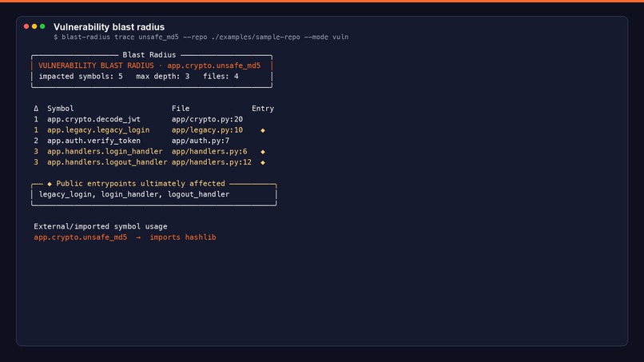644x362 pixels.
Task: Click 'Public entrypoints ultimately affected' header
Action: coord(141,183)
